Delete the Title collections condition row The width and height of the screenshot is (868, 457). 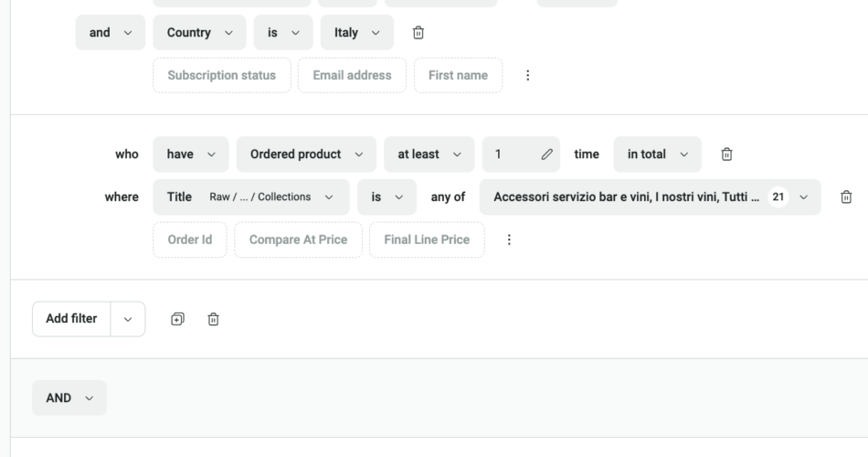point(846,197)
